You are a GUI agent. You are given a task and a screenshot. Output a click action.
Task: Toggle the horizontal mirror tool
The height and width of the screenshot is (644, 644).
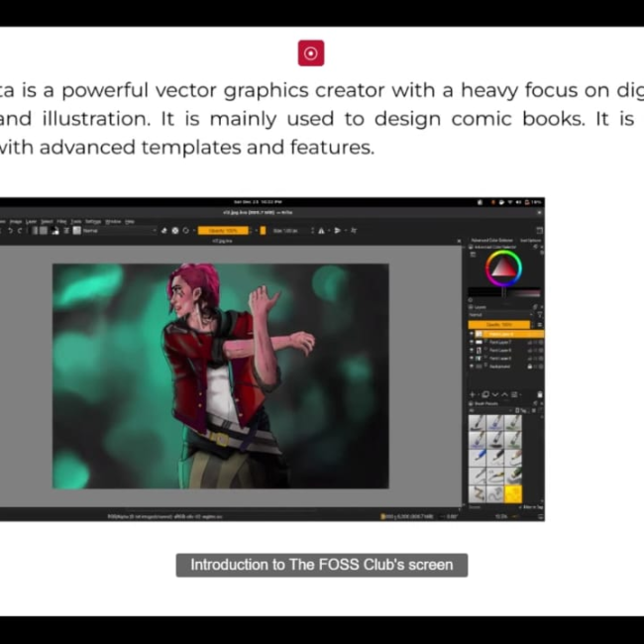click(x=321, y=231)
